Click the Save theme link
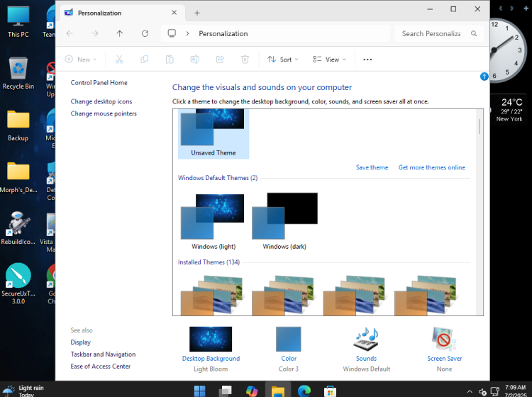Image resolution: width=532 pixels, height=397 pixels. pyautogui.click(x=372, y=167)
